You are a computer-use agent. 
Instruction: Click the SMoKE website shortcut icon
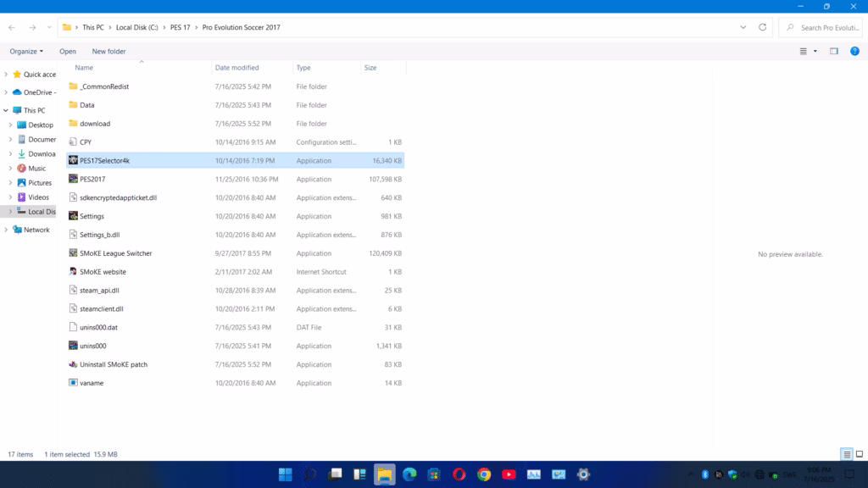[73, 272]
